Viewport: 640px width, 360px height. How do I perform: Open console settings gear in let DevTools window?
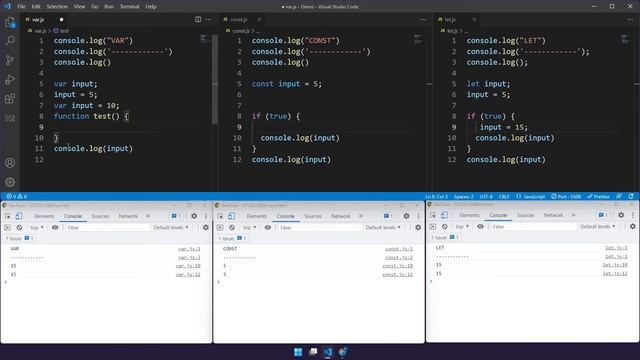click(x=633, y=227)
